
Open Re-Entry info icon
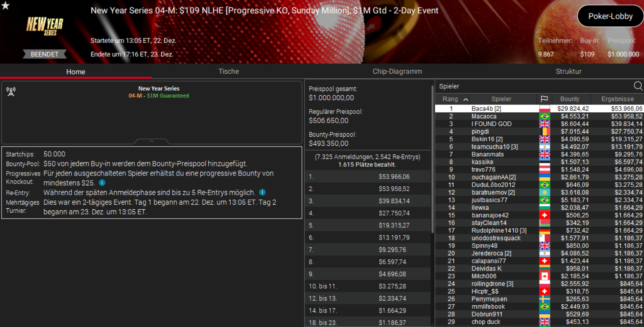(x=262, y=192)
